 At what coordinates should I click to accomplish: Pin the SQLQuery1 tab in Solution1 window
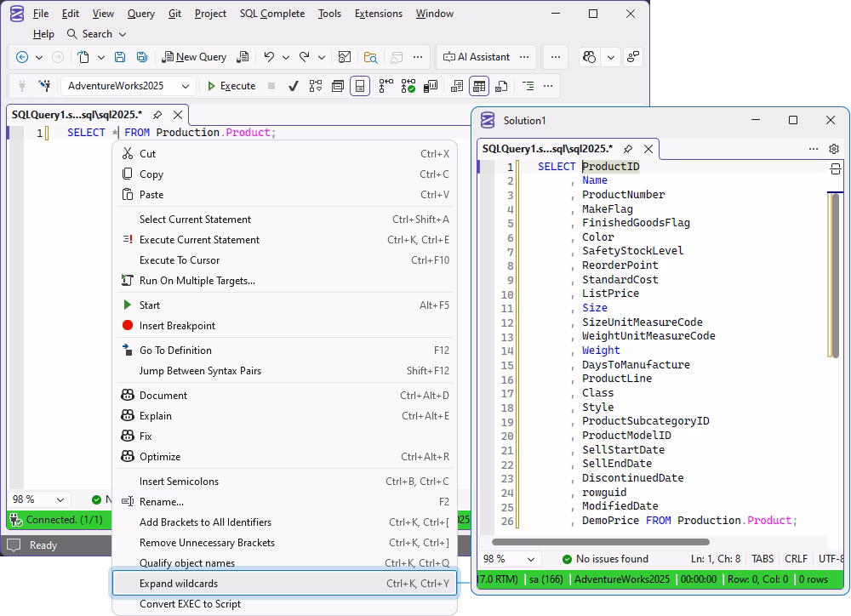(x=628, y=149)
